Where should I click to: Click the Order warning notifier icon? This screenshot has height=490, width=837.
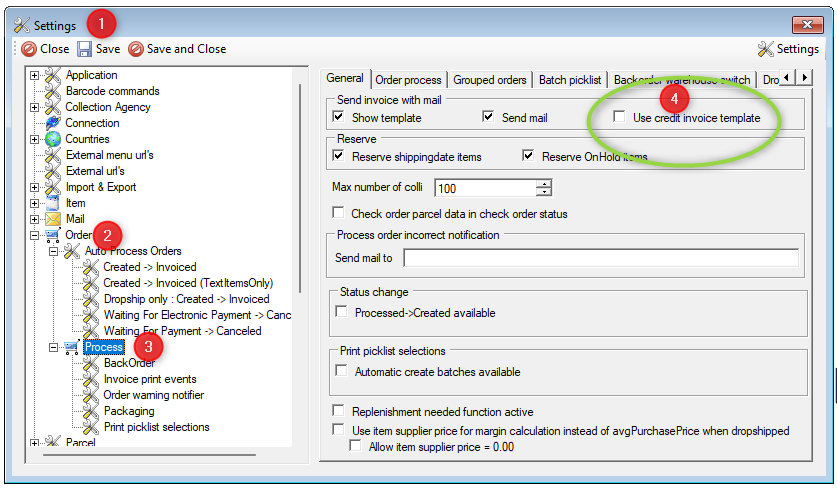click(91, 395)
